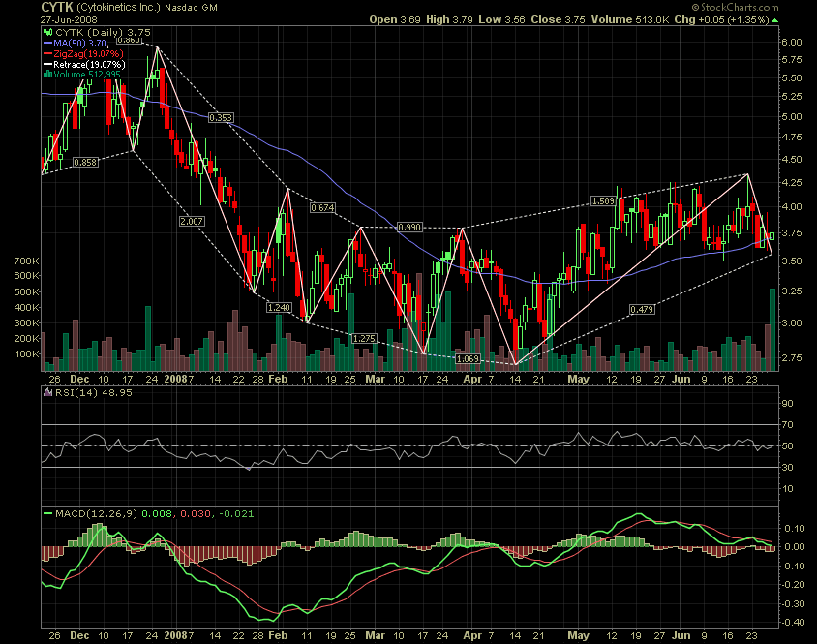Image resolution: width=817 pixels, height=644 pixels.
Task: Click the company name (Cytokinetics Inc.)
Action: [x=118, y=8]
